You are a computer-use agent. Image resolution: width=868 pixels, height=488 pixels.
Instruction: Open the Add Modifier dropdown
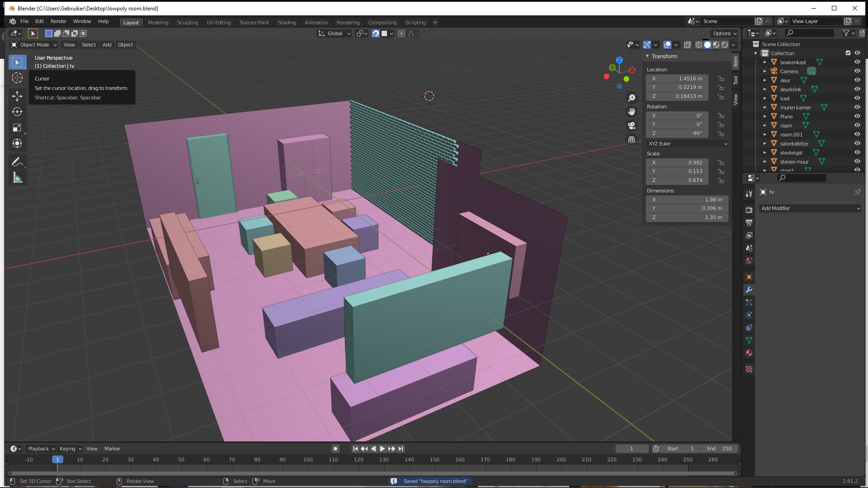click(x=810, y=208)
